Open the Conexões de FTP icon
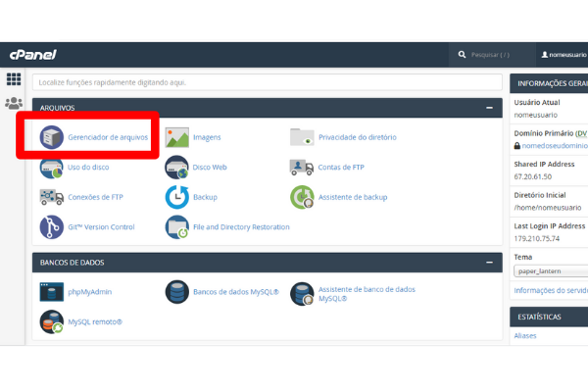The height and width of the screenshot is (392, 588). pos(52,197)
